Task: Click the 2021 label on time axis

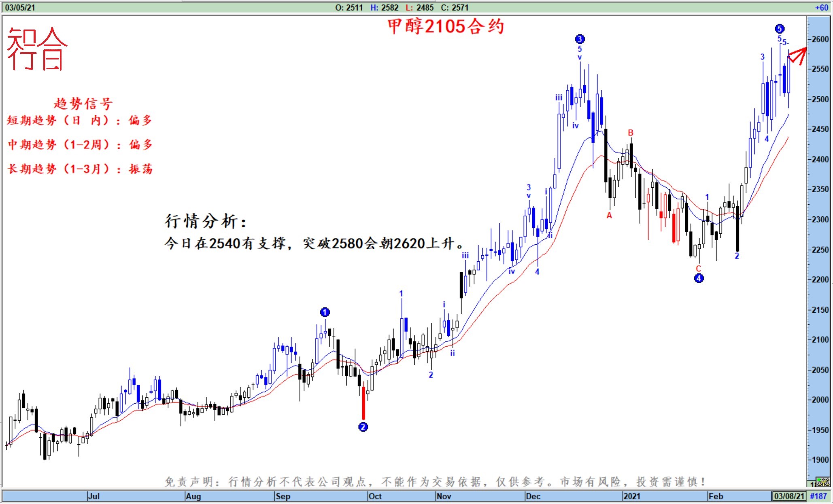Action: click(x=632, y=496)
